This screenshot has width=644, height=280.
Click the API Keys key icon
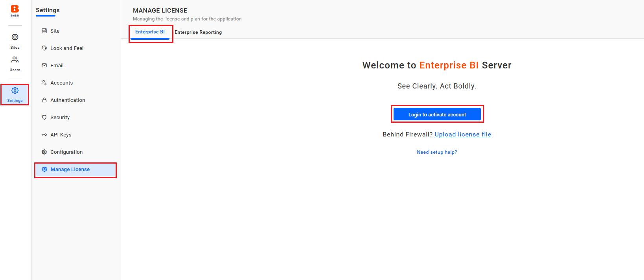(x=44, y=134)
